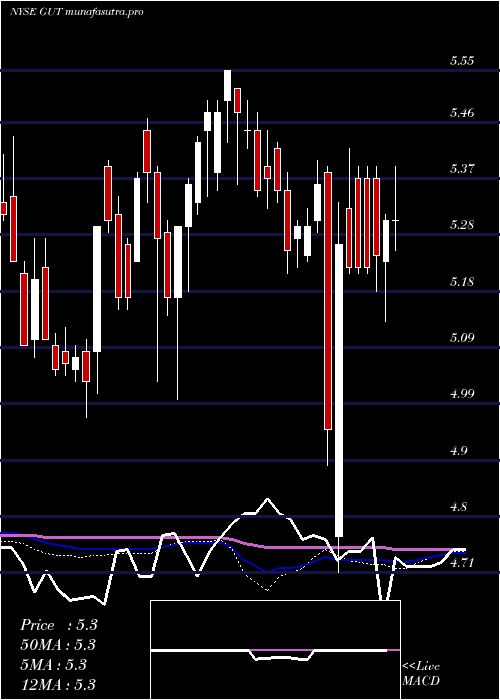Click the 5.37 price axis label
Image resolution: width=500 pixels, height=700 pixels.
[x=462, y=169]
